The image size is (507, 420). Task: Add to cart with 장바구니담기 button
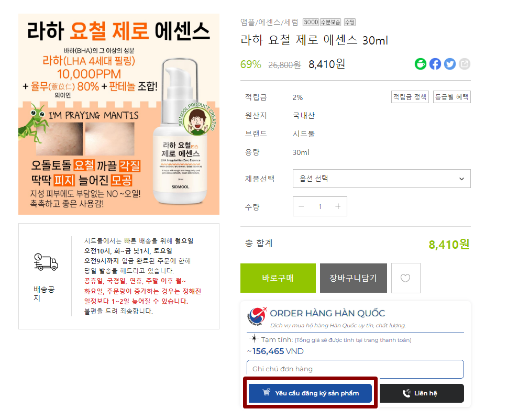354,278
